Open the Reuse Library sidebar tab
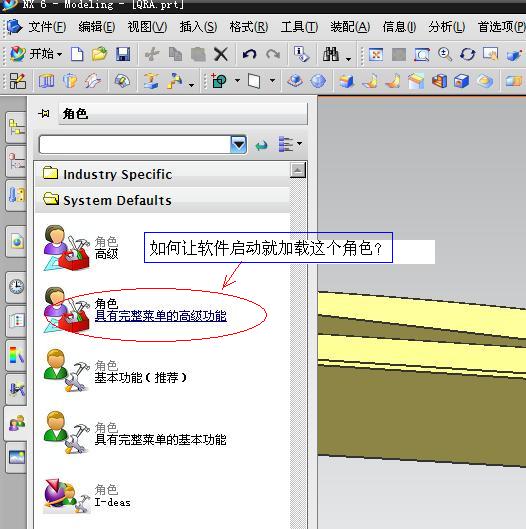The image size is (526, 529). pyautogui.click(x=17, y=195)
